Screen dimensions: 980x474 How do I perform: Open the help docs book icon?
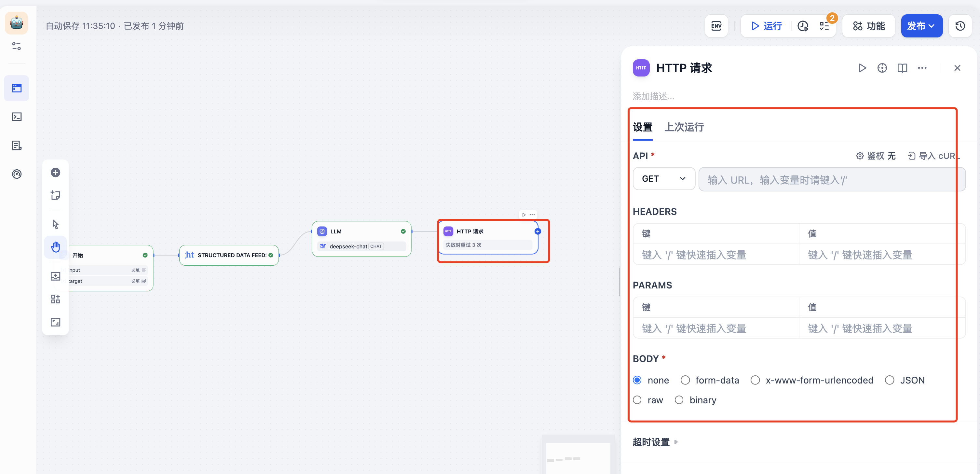point(902,68)
